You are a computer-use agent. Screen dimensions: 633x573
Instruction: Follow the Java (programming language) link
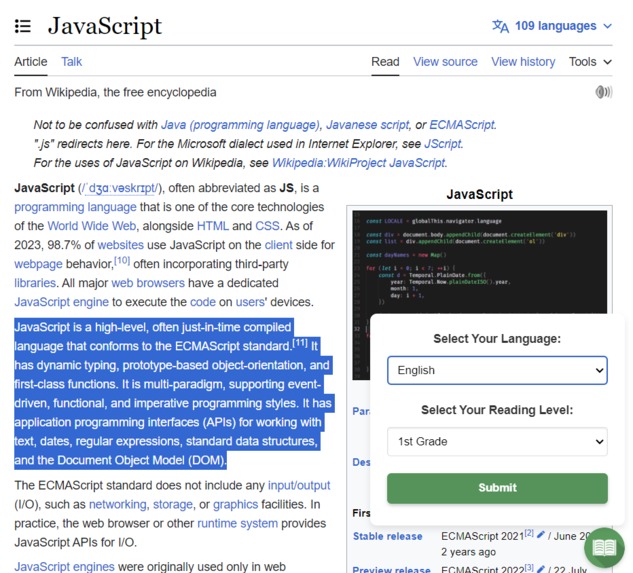coord(240,125)
